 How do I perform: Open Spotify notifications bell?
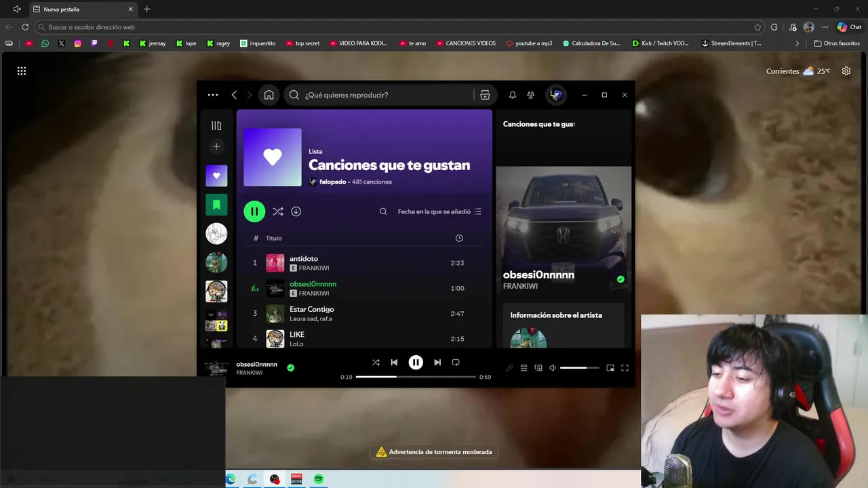[x=513, y=95]
